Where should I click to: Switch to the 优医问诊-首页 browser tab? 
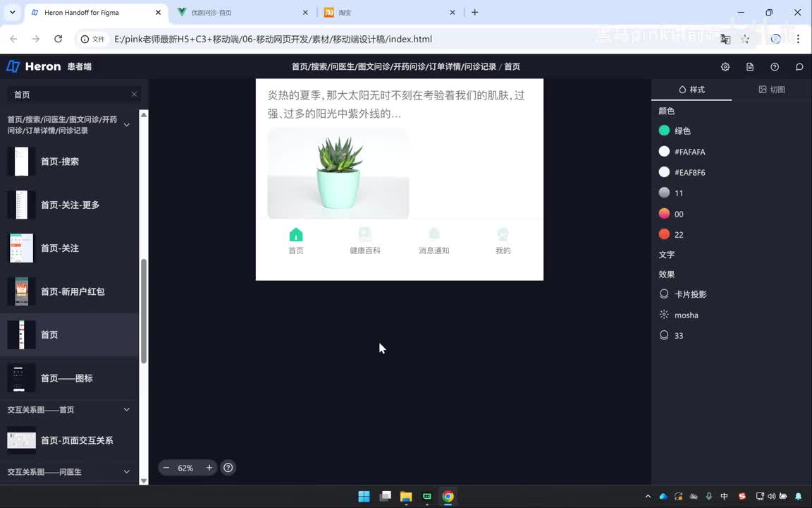242,13
